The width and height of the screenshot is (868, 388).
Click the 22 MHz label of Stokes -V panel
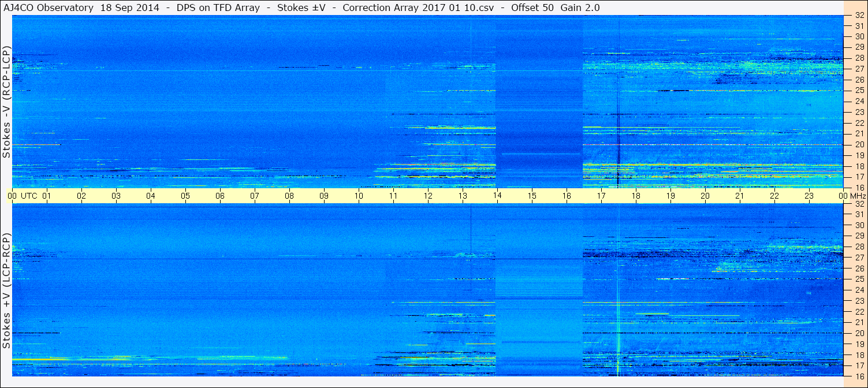coord(859,122)
